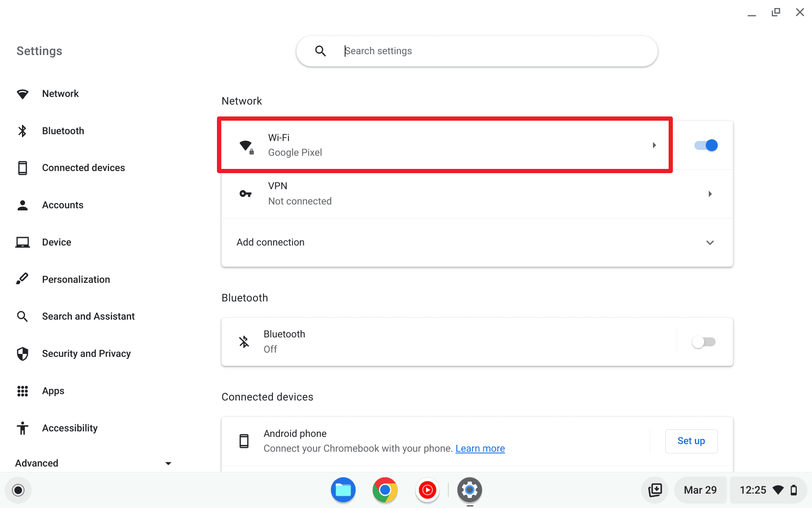Click the Set up button for Android phone
Screen dimensions: 812x508
691,441
